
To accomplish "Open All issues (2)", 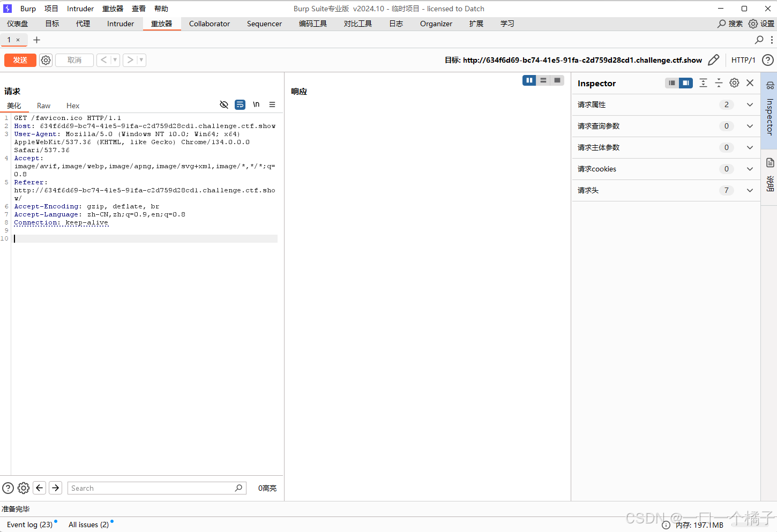I will click(x=89, y=524).
